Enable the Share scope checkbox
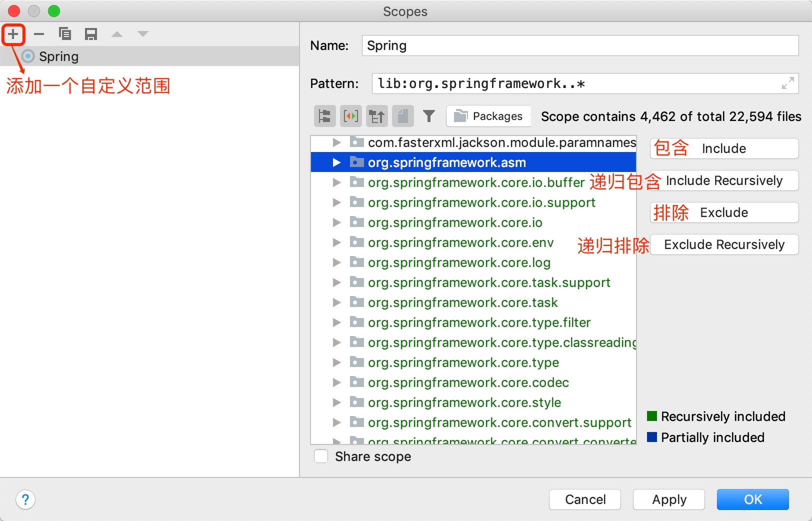The image size is (812, 521). [321, 456]
